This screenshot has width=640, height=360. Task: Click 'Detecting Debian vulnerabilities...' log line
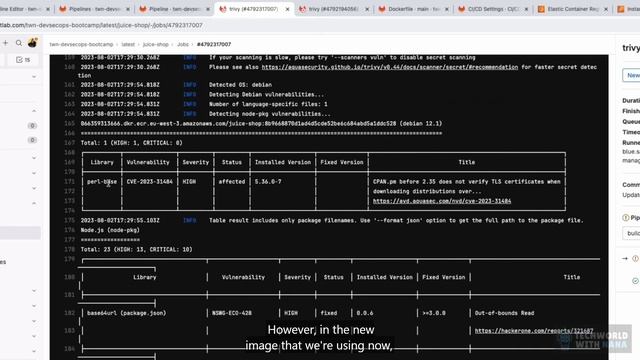coord(266,94)
